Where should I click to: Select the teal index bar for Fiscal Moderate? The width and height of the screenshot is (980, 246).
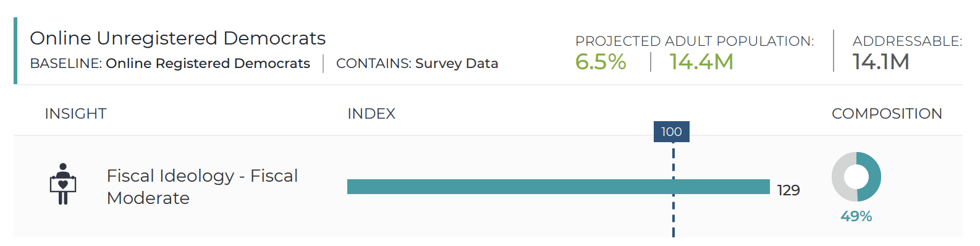coord(559,187)
